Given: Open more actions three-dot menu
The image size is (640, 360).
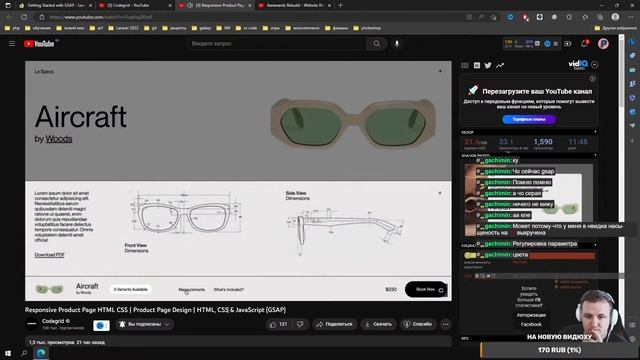Looking at the screenshot, I should [x=445, y=324].
